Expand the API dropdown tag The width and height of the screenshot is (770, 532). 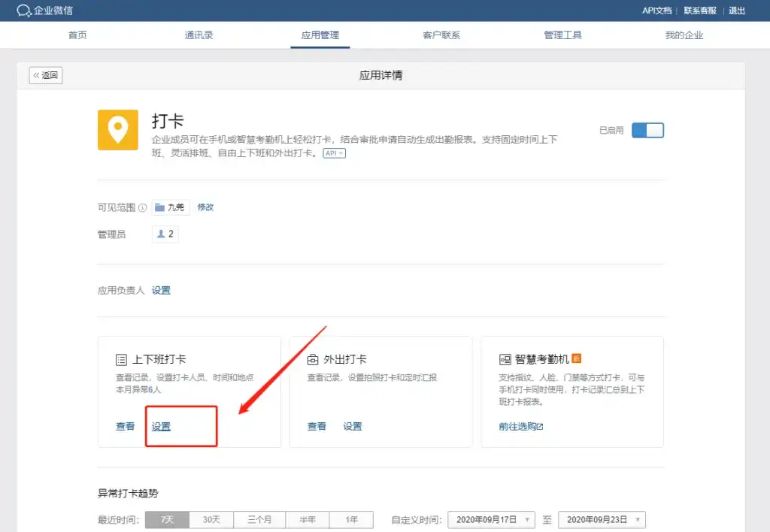click(x=335, y=153)
